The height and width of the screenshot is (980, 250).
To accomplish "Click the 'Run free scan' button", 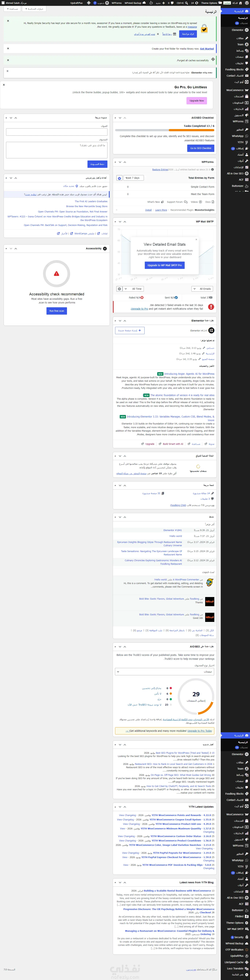I will coord(57,311).
